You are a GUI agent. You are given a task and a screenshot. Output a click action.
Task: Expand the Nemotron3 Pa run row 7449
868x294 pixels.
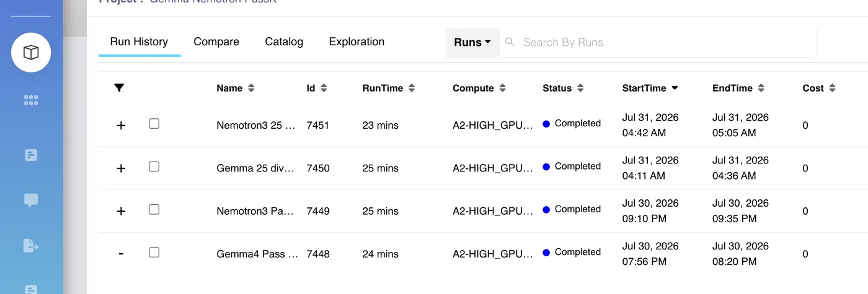121,211
